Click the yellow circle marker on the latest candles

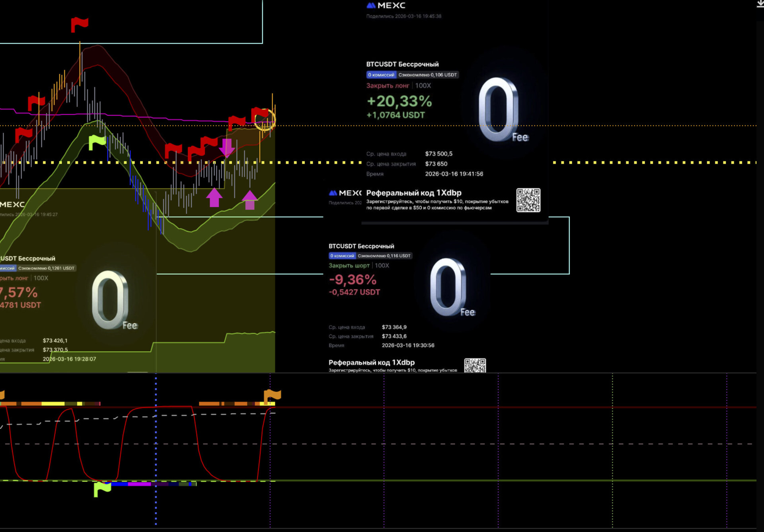265,120
